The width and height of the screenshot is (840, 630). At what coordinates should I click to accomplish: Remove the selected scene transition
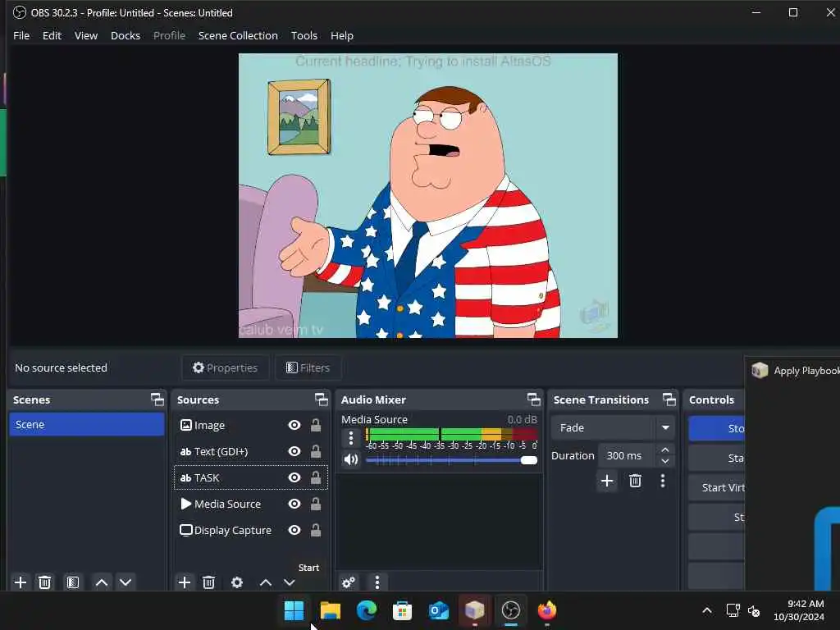click(x=636, y=481)
